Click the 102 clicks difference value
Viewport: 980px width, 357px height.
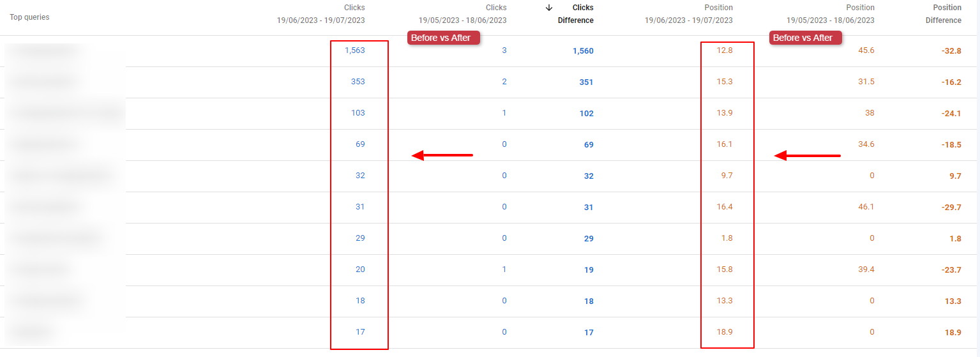[586, 113]
